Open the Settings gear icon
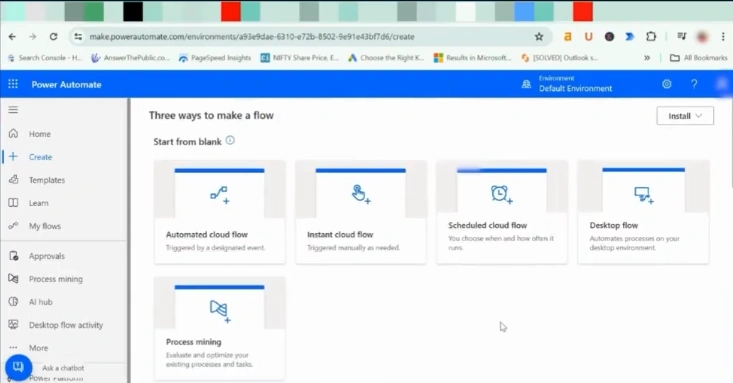 click(667, 84)
